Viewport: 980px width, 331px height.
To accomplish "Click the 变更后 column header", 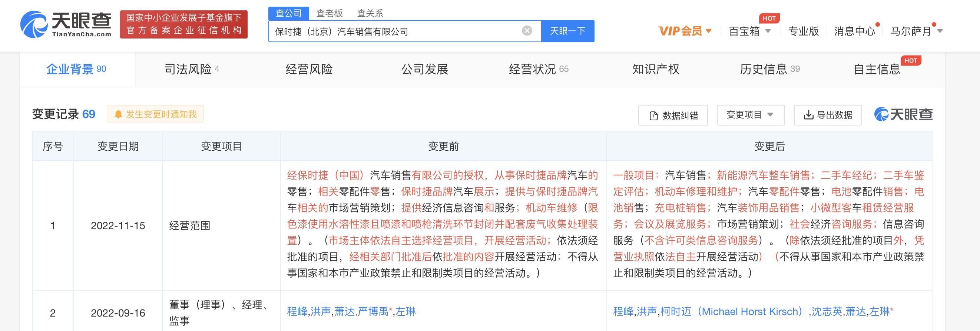I will 769,146.
